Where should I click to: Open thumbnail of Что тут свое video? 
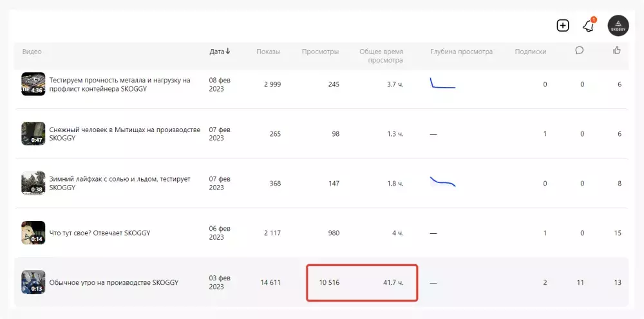[x=33, y=233]
